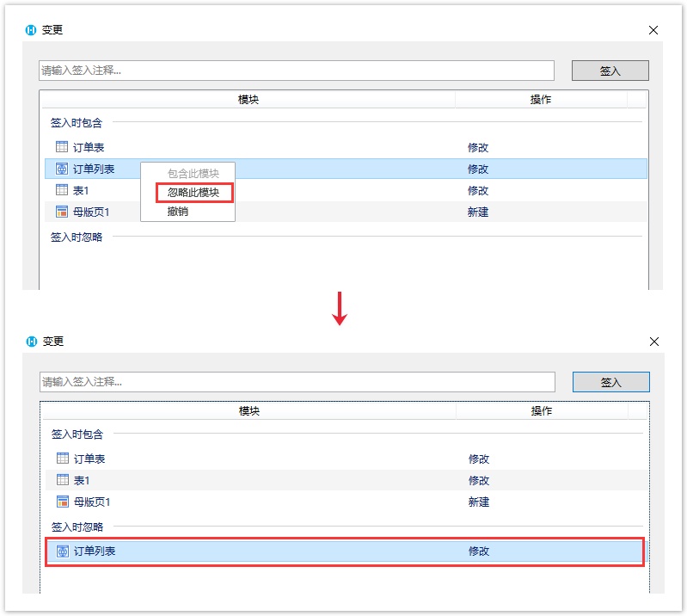The height and width of the screenshot is (616, 687).
Task: Click 修改 operation of 表1 in upper dialog
Action: click(478, 190)
